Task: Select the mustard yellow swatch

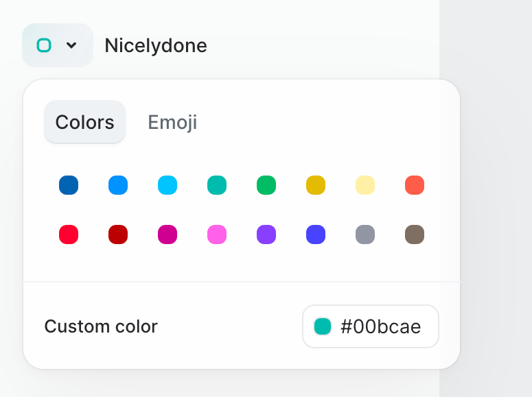Action: coord(316,185)
